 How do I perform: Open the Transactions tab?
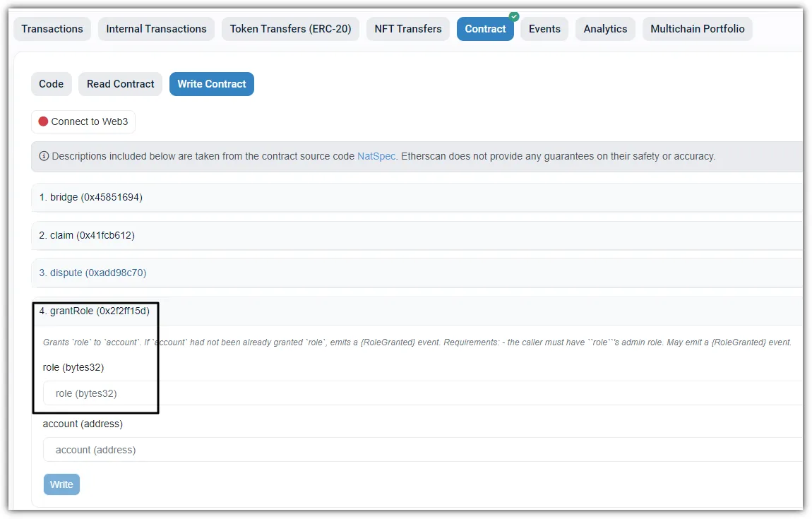pos(52,29)
